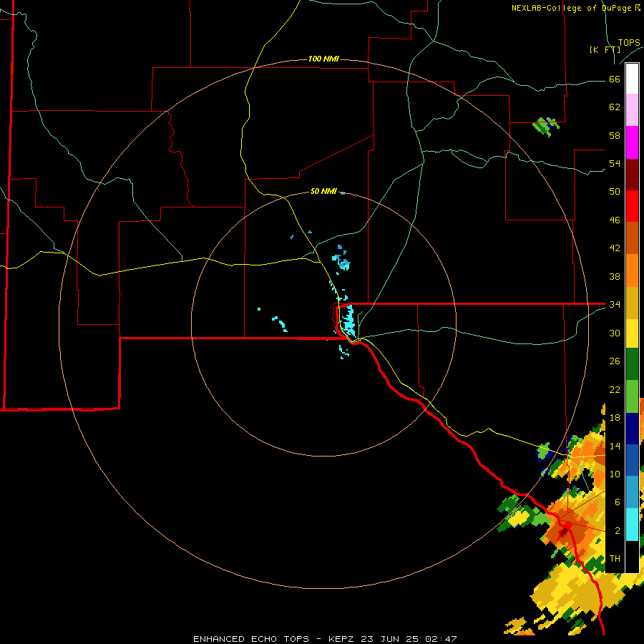Click the gold legend swatch
644x644 pixels.
click(632, 303)
